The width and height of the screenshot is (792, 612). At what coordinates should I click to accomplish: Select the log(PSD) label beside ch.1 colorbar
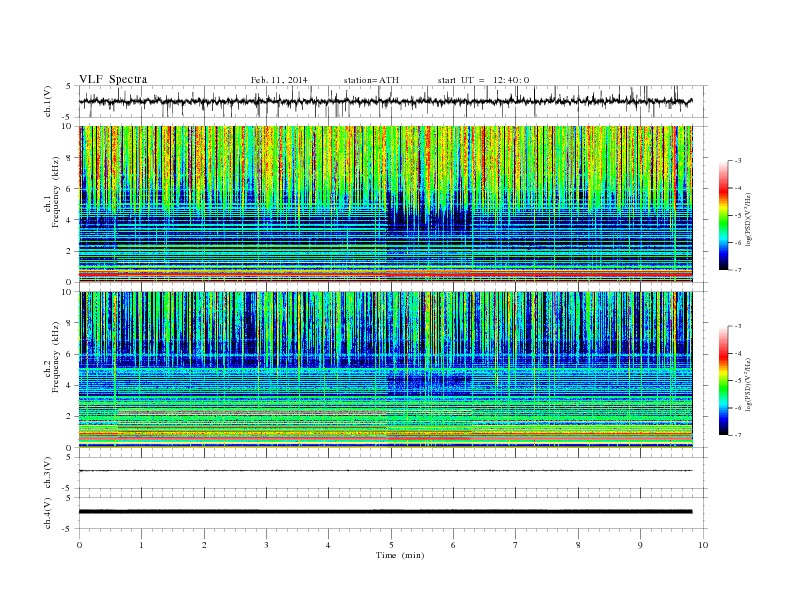[x=748, y=219]
